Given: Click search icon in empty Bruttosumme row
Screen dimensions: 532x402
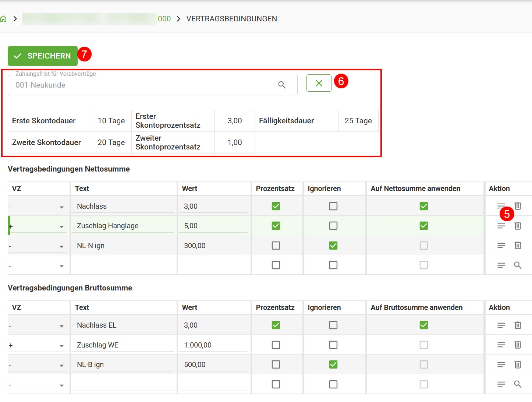Looking at the screenshot, I should (518, 384).
